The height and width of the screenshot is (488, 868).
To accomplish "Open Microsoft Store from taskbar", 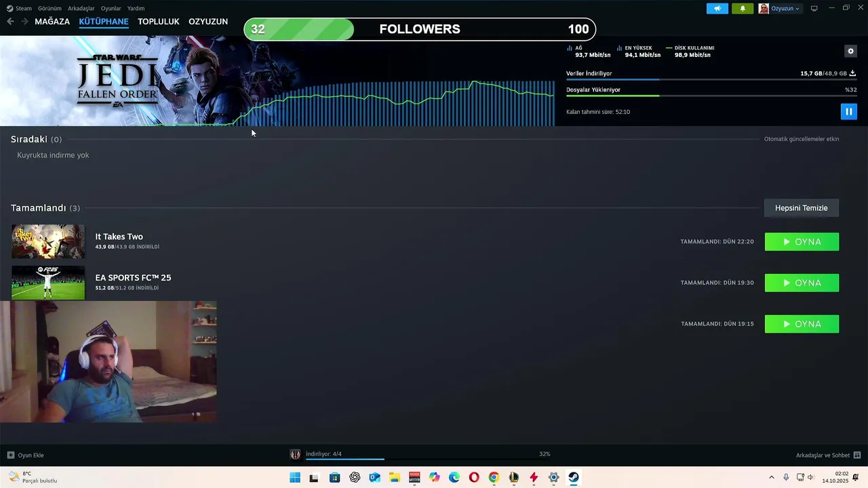I will pyautogui.click(x=334, y=478).
